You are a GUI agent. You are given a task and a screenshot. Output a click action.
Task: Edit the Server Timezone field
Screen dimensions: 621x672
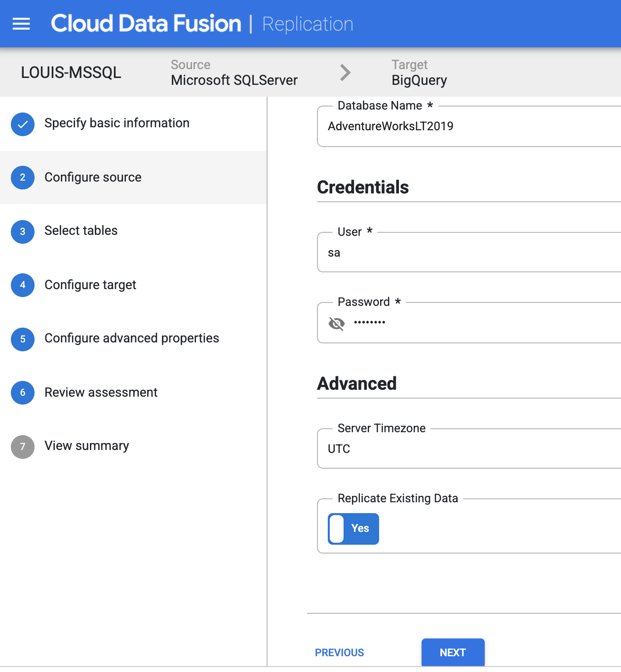tap(469, 449)
